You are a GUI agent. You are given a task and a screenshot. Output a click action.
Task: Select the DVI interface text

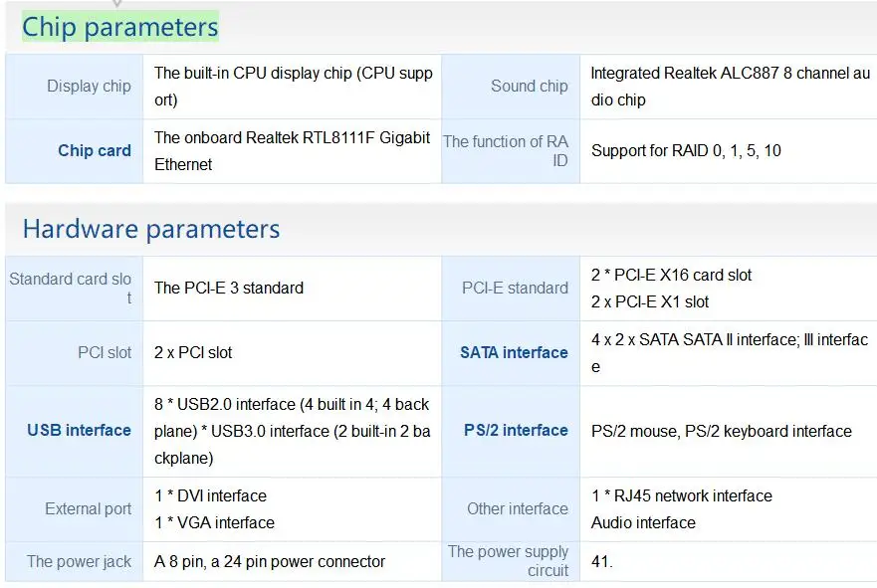point(210,495)
